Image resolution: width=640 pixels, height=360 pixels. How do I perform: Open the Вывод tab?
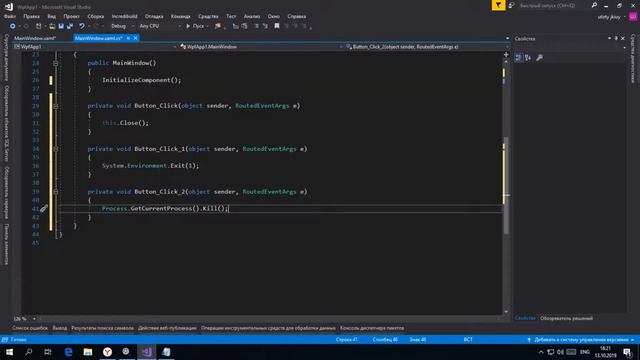pos(60,328)
